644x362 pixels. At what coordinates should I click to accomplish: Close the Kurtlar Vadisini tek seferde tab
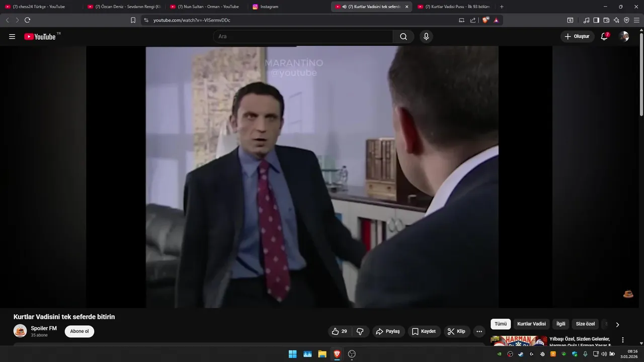pos(407,7)
